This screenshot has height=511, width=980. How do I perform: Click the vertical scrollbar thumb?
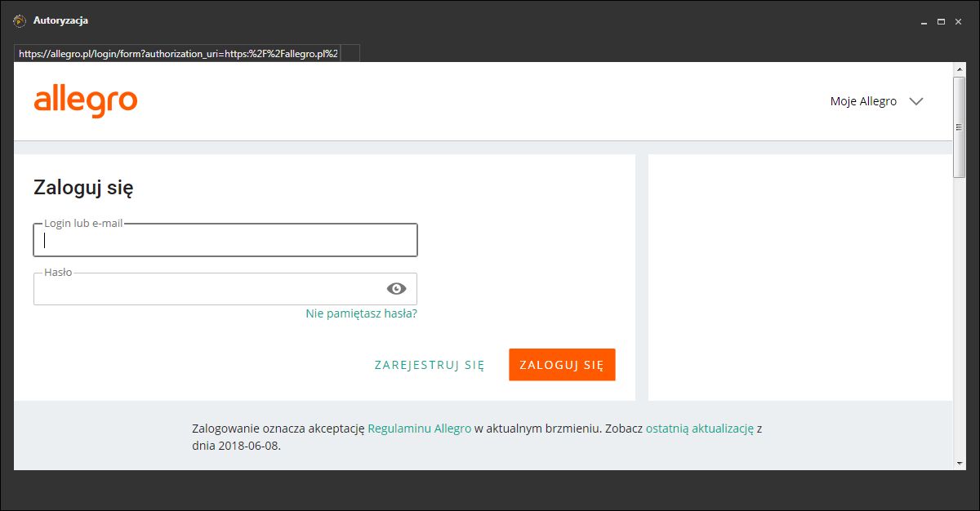(960, 127)
